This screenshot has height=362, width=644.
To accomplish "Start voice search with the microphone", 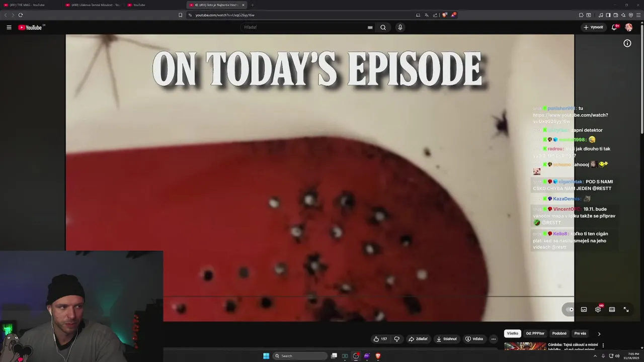I will (x=400, y=27).
